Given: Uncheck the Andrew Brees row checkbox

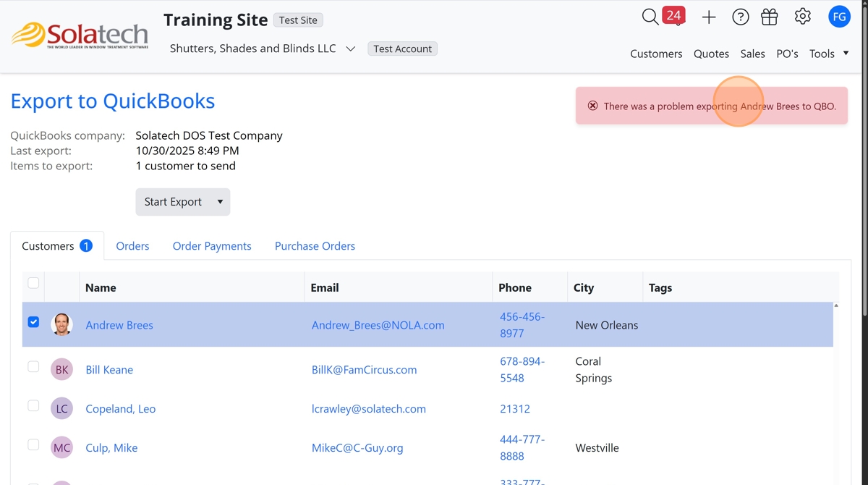Looking at the screenshot, I should tap(33, 322).
